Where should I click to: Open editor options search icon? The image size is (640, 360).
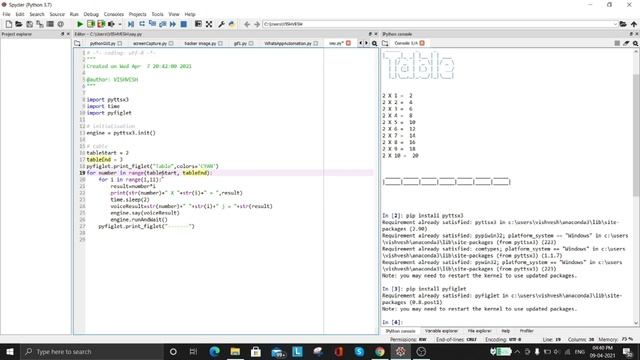pos(374,43)
